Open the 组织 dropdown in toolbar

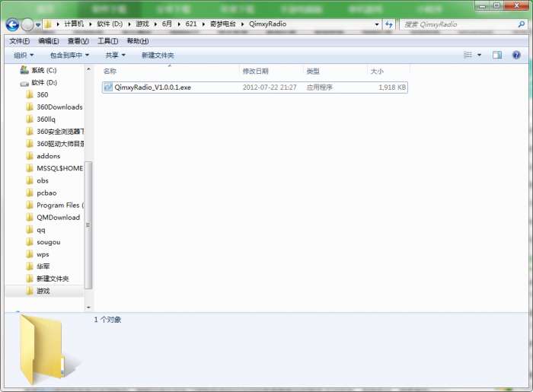pos(24,55)
